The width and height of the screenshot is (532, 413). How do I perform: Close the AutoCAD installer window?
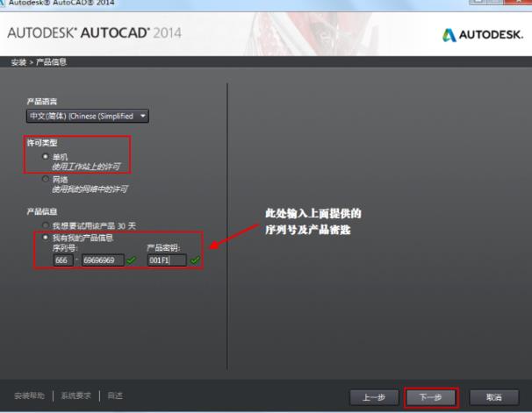click(x=518, y=4)
